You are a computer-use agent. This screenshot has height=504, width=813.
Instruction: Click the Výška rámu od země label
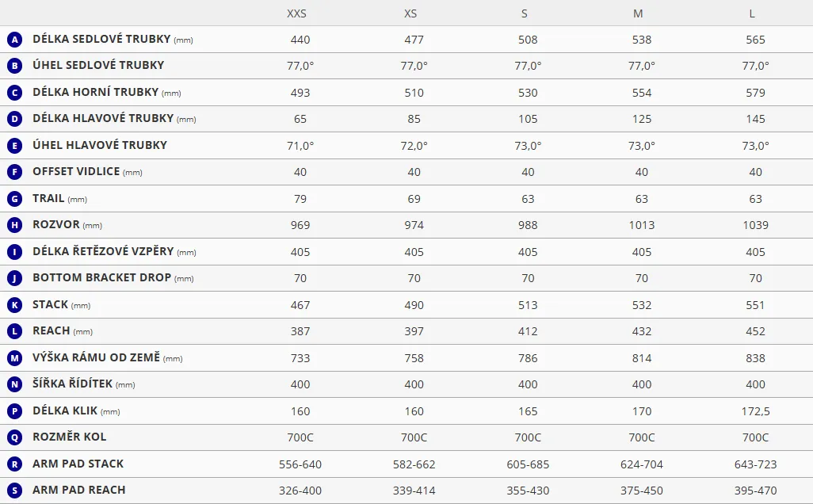(97, 357)
